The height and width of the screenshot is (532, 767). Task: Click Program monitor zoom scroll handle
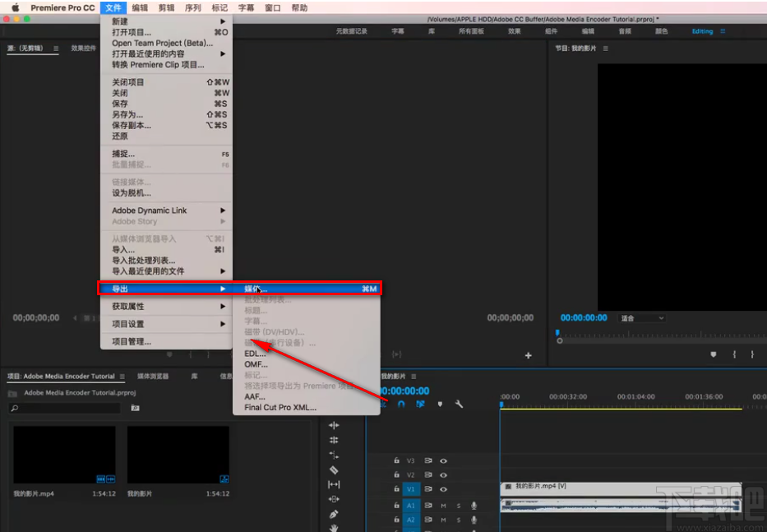[560, 340]
